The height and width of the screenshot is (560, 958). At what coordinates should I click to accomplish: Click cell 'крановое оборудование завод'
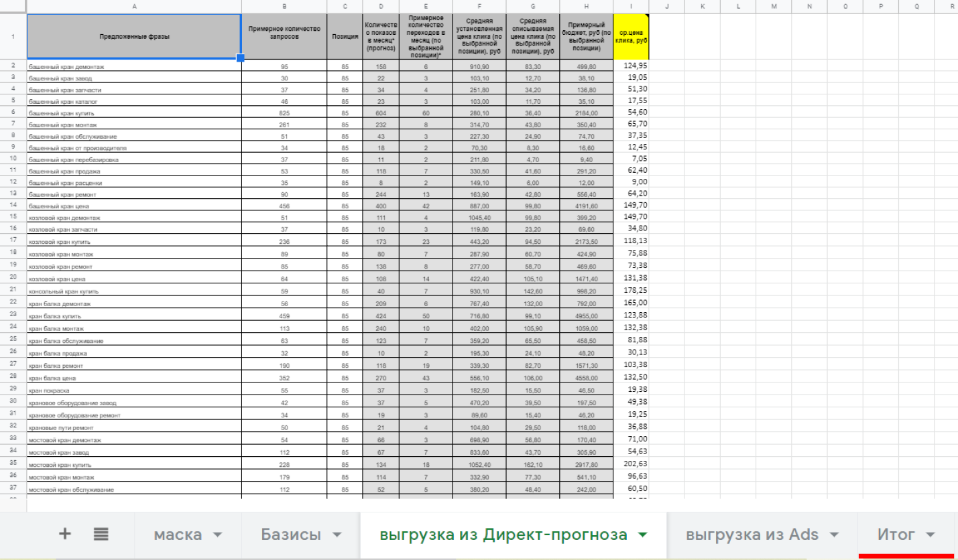(x=134, y=403)
